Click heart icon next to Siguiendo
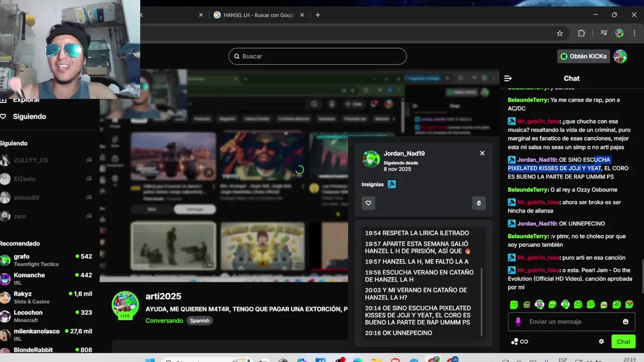644x362 pixels. coord(3,116)
